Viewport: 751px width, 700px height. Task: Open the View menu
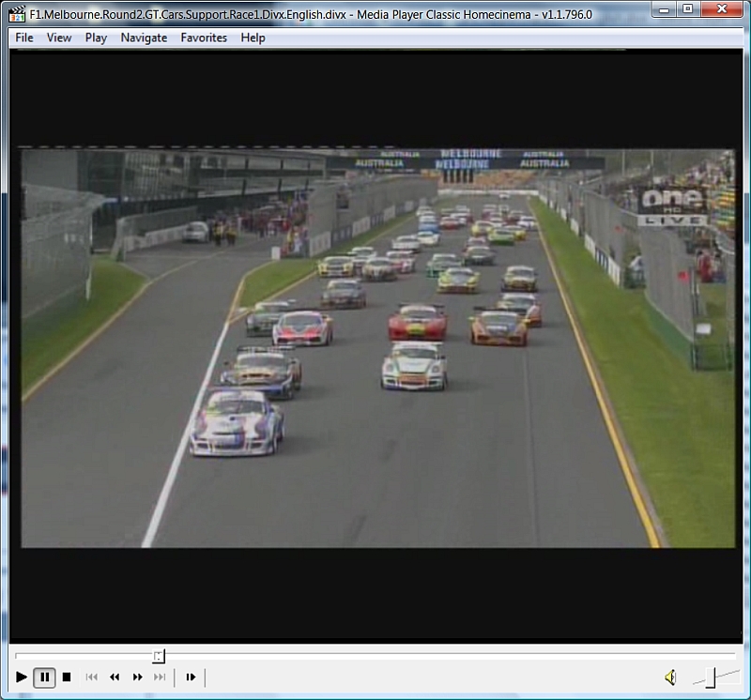point(59,38)
